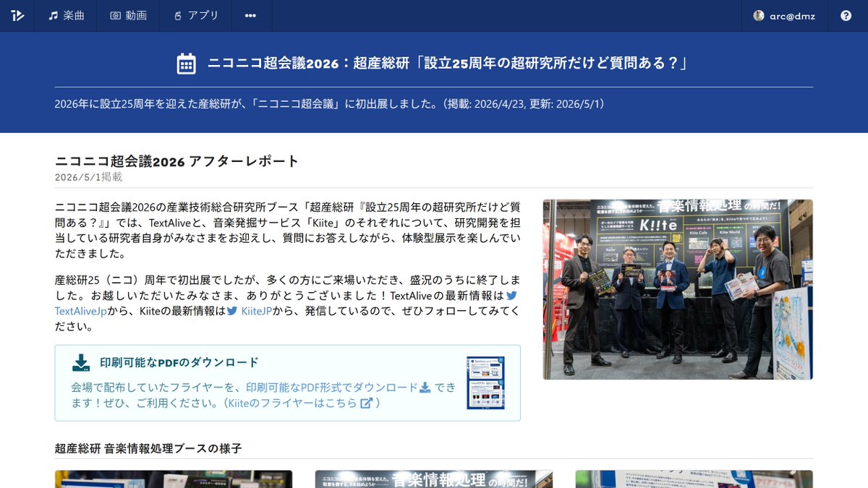Open the booth group photo
Viewport: 868px width, 488px height.
[678, 289]
